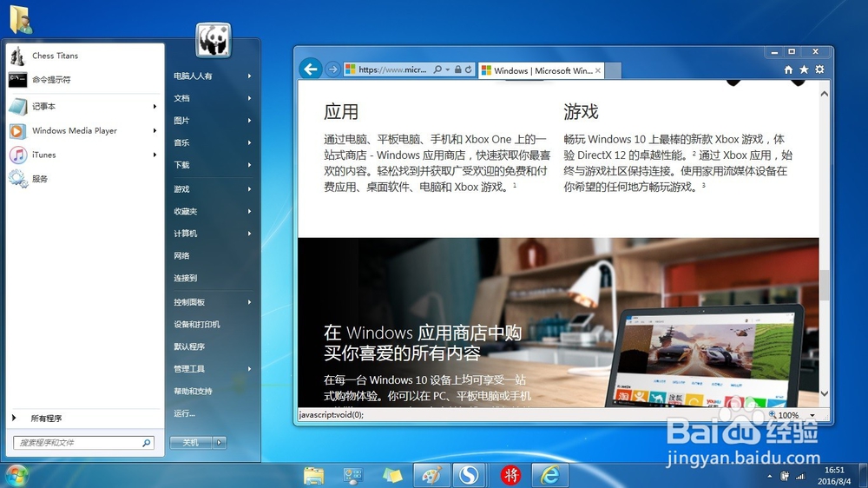Click the monitor settings taskbar icon
Viewport: 868px width, 488px height.
pyautogui.click(x=352, y=475)
